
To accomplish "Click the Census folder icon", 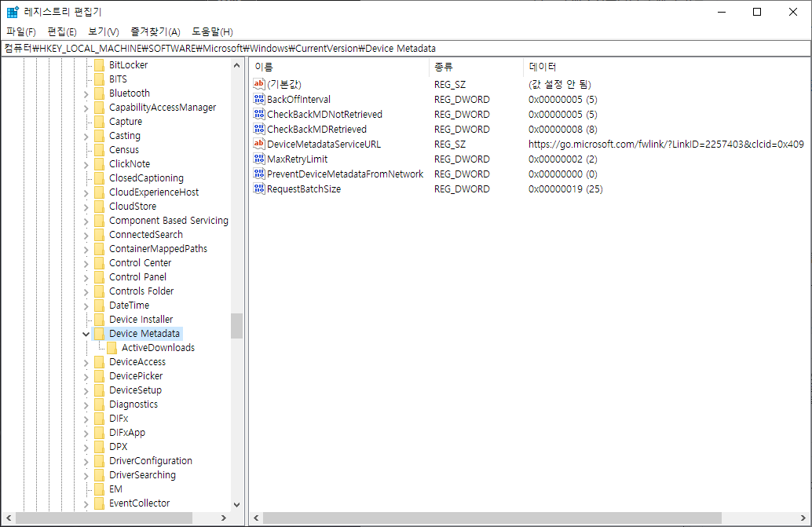I will click(100, 149).
